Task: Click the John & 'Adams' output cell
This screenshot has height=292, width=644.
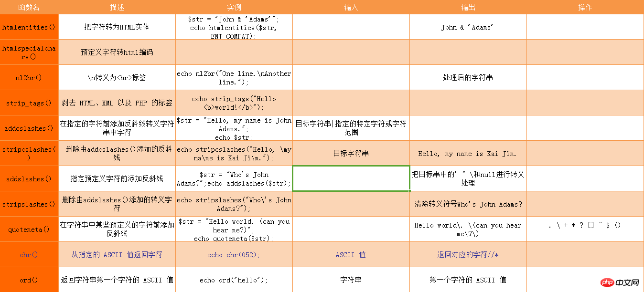Action: point(468,27)
